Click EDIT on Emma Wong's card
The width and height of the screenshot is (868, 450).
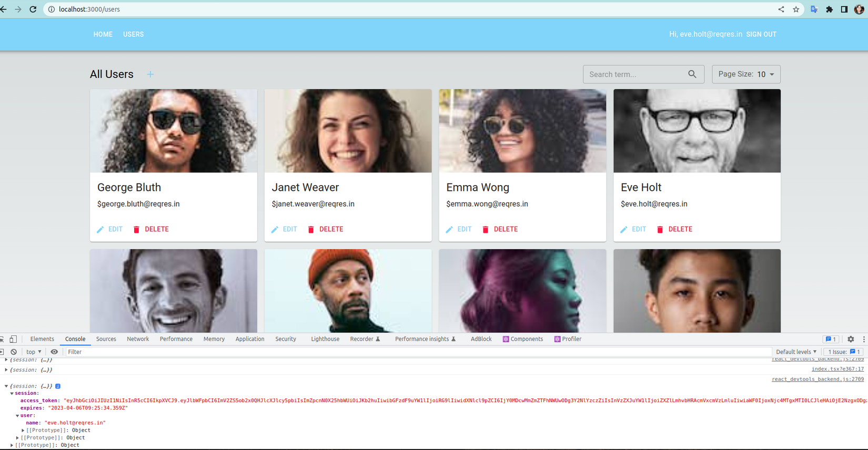459,229
